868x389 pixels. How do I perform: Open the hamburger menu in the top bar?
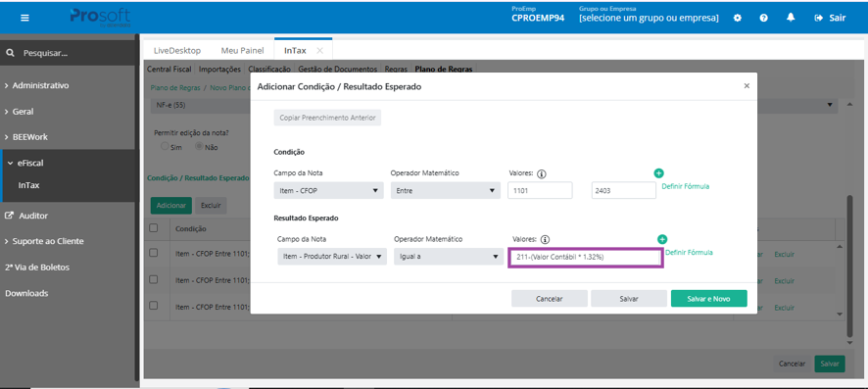click(x=24, y=18)
